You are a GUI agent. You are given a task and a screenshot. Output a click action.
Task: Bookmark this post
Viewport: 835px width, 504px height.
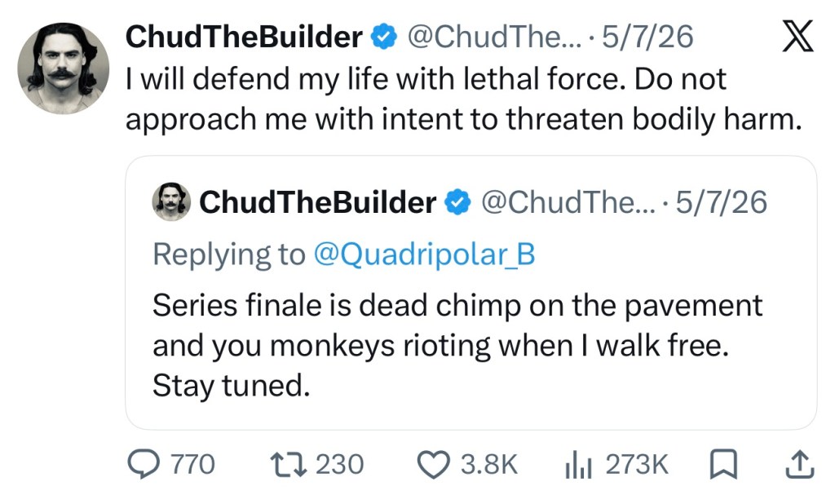coord(724,464)
